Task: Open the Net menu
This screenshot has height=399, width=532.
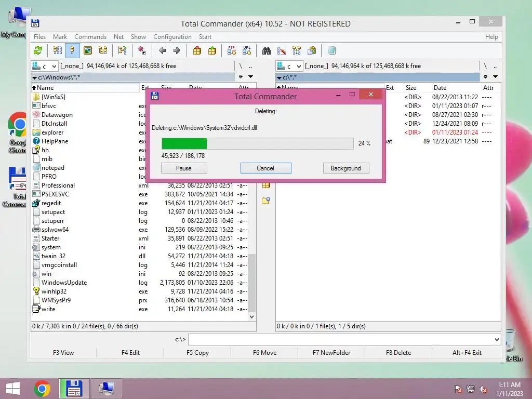Action: 119,37
